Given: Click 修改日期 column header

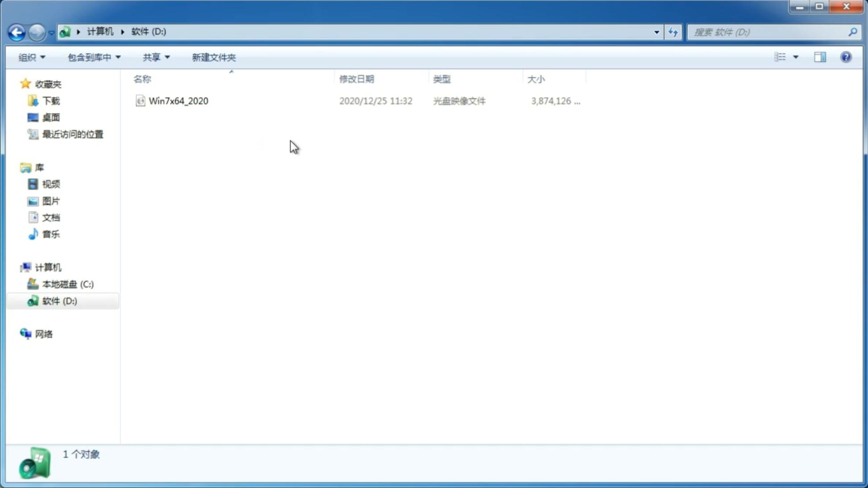Looking at the screenshot, I should click(x=357, y=79).
